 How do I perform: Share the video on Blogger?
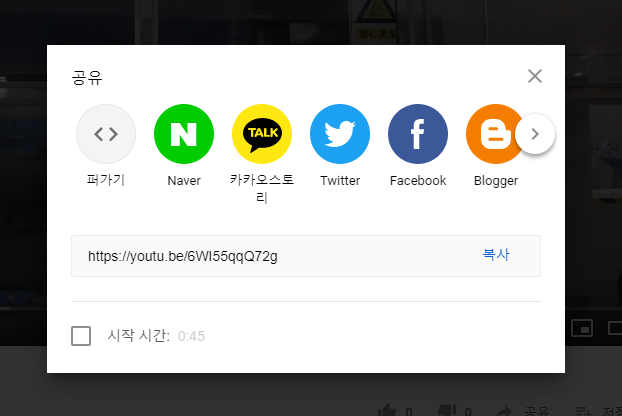point(495,134)
